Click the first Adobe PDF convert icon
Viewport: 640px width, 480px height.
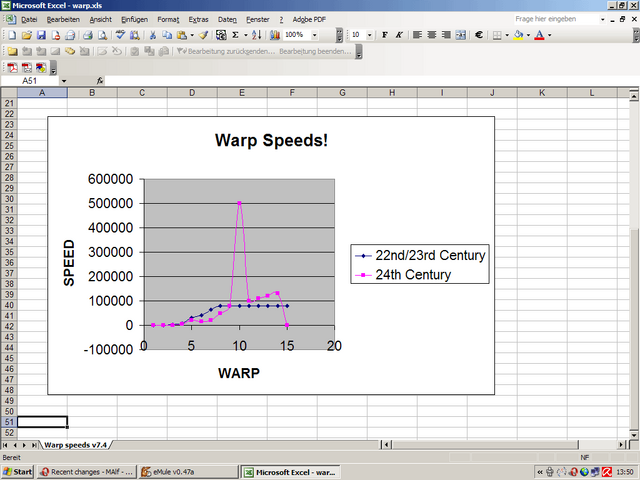pos(12,68)
